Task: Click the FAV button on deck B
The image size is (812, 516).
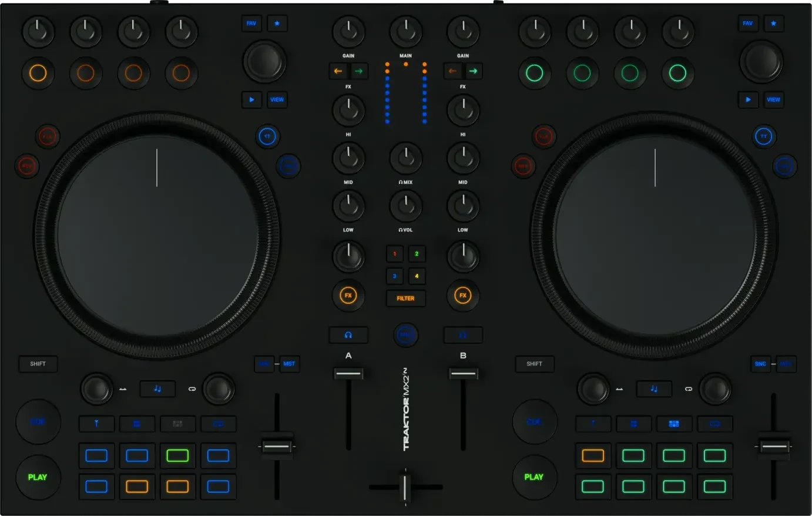Action: (x=748, y=24)
